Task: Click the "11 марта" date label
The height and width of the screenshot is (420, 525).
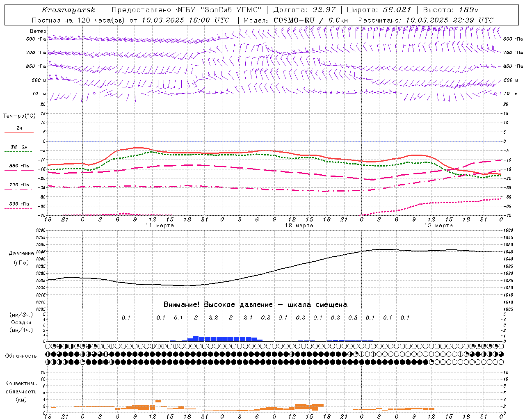Action: (160, 226)
